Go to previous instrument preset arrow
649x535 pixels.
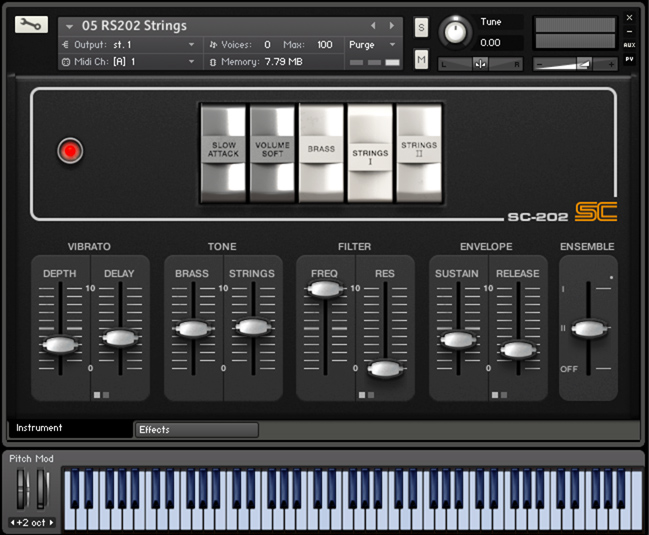coord(374,25)
